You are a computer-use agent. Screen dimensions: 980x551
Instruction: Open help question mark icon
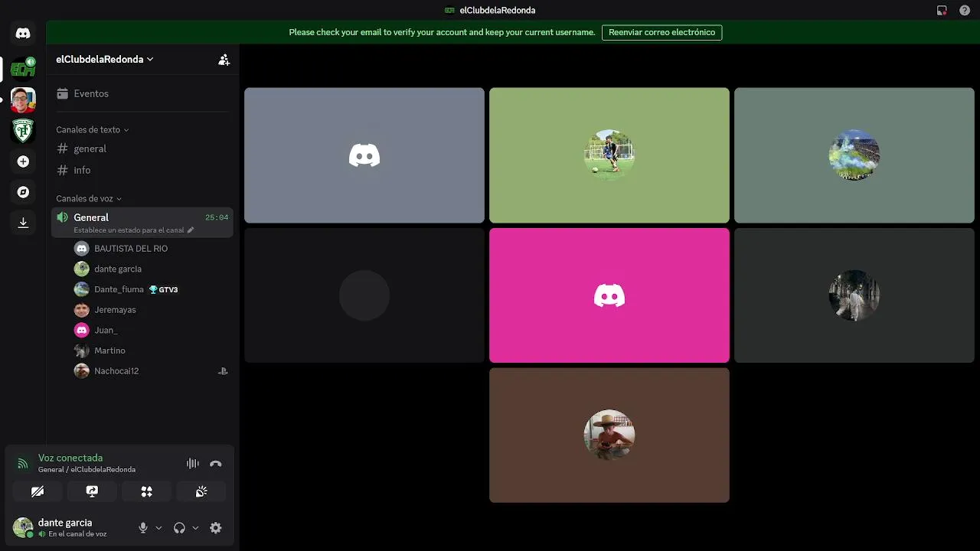click(965, 11)
